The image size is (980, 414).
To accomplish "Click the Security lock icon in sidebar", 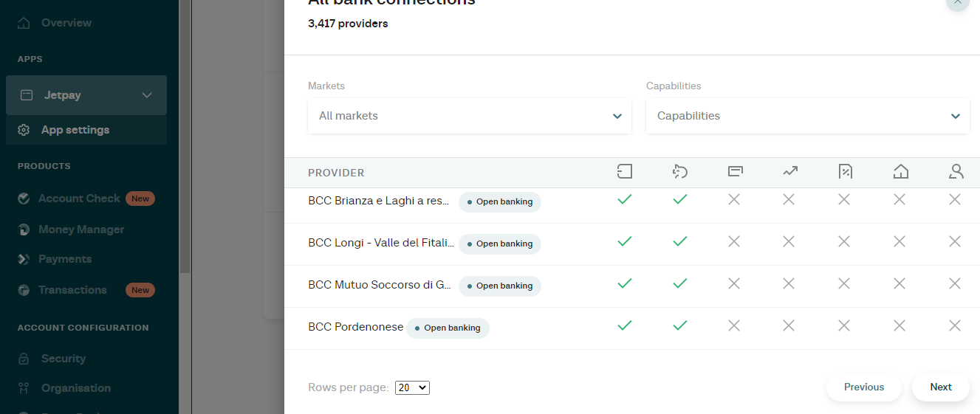I will 24,359.
